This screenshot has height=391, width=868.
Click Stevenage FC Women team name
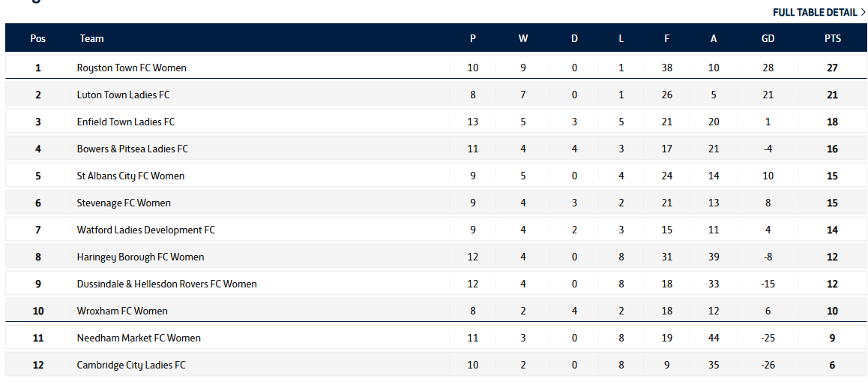124,203
